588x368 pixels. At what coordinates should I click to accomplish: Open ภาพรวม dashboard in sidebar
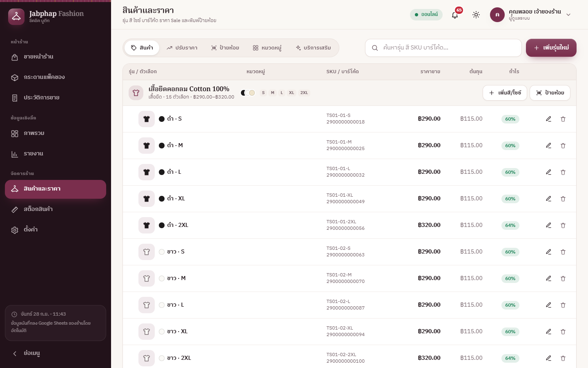(x=56, y=133)
